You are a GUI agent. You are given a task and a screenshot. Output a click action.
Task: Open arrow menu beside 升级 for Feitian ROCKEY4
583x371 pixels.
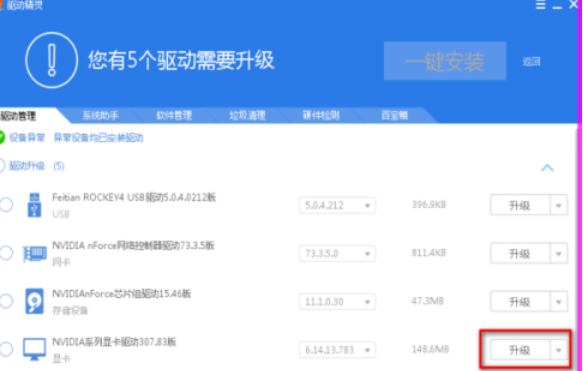558,205
